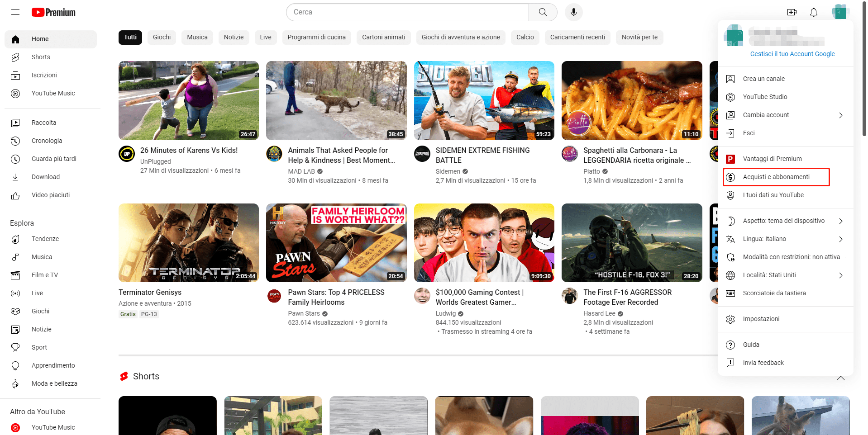Expand Lingua: Italiano submenu
868x435 pixels.
(x=840, y=239)
